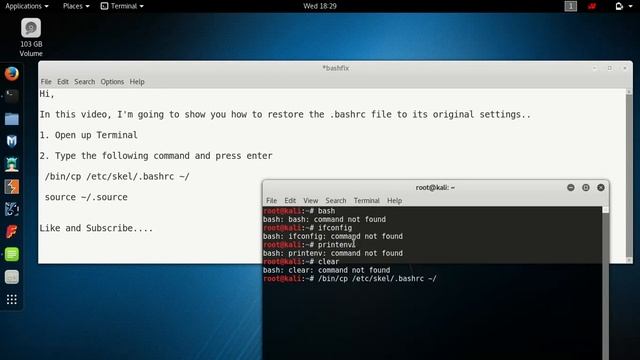Open View menu in the terminal window

click(x=311, y=200)
